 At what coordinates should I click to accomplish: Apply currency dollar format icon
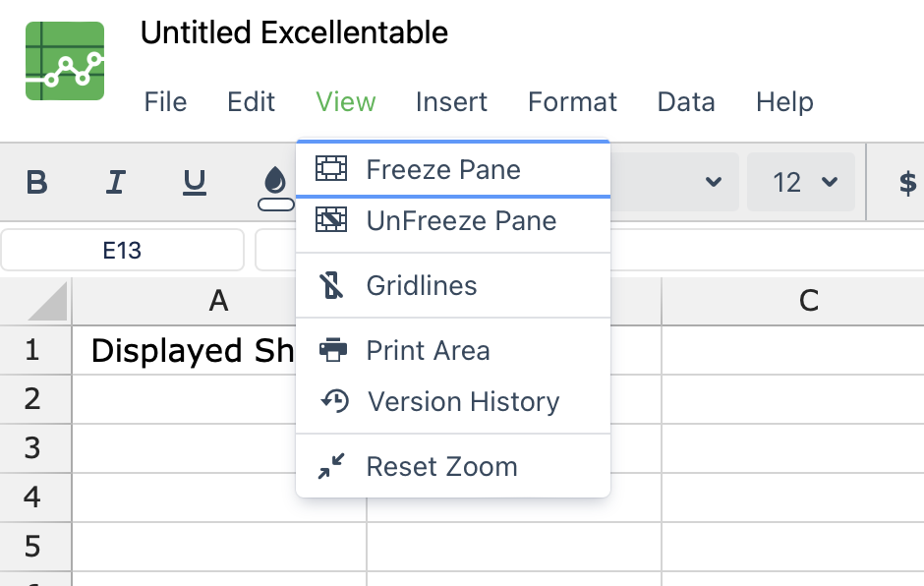pyautogui.click(x=907, y=183)
